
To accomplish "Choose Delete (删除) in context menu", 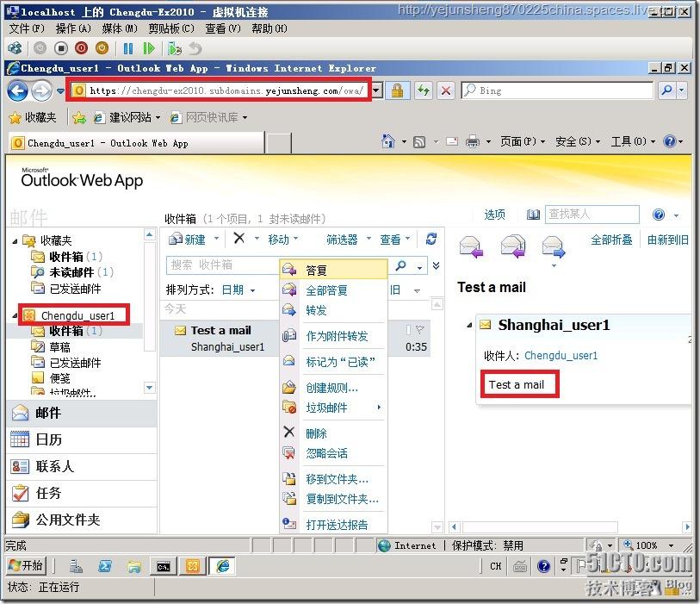I will (x=333, y=433).
